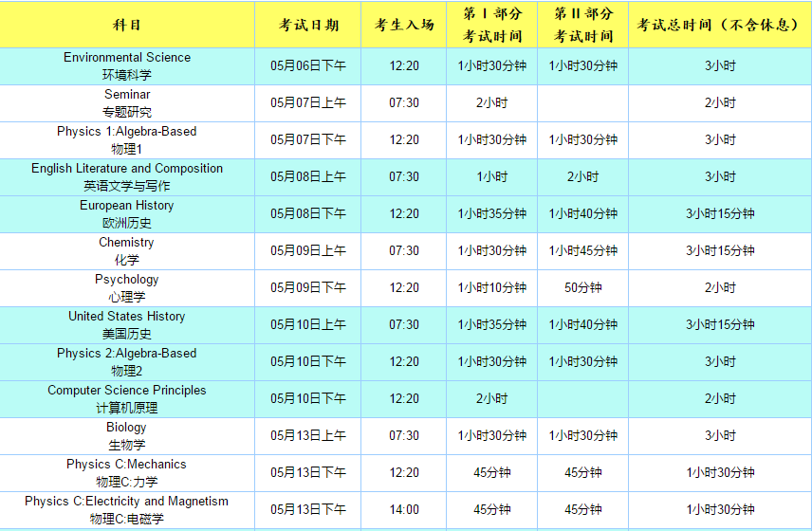Select the 第I部分 考试时间 column header
This screenshot has height=531, width=812.
pos(491,25)
